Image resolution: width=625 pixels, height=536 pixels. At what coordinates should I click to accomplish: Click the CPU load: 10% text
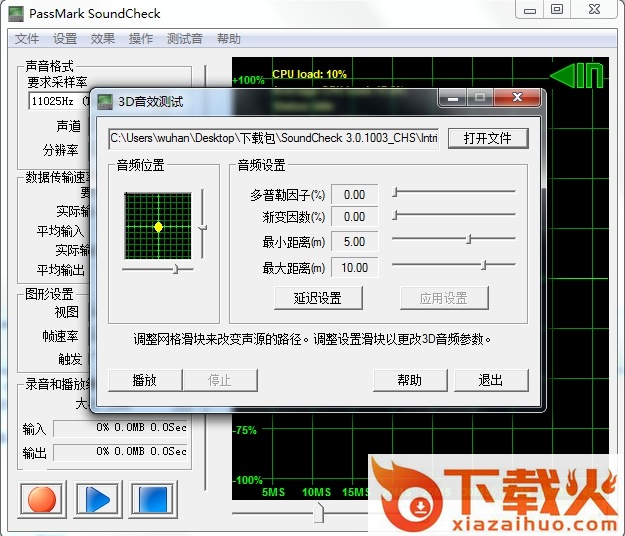pyautogui.click(x=309, y=74)
